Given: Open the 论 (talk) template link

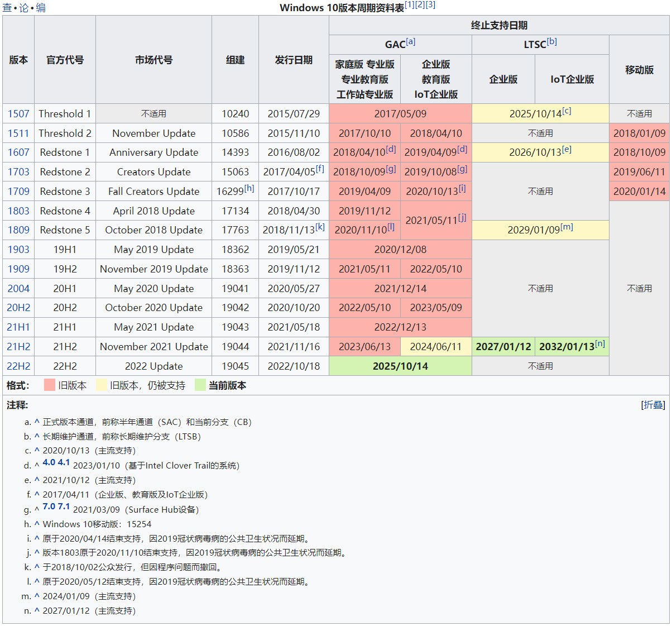Looking at the screenshot, I should (x=24, y=8).
